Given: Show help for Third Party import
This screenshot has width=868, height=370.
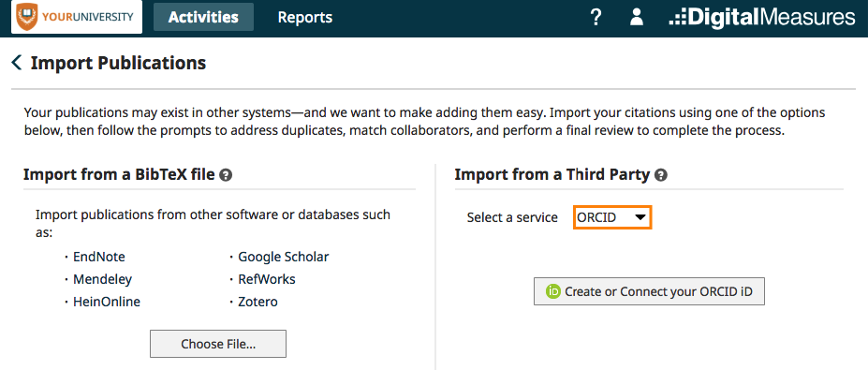Looking at the screenshot, I should point(660,175).
